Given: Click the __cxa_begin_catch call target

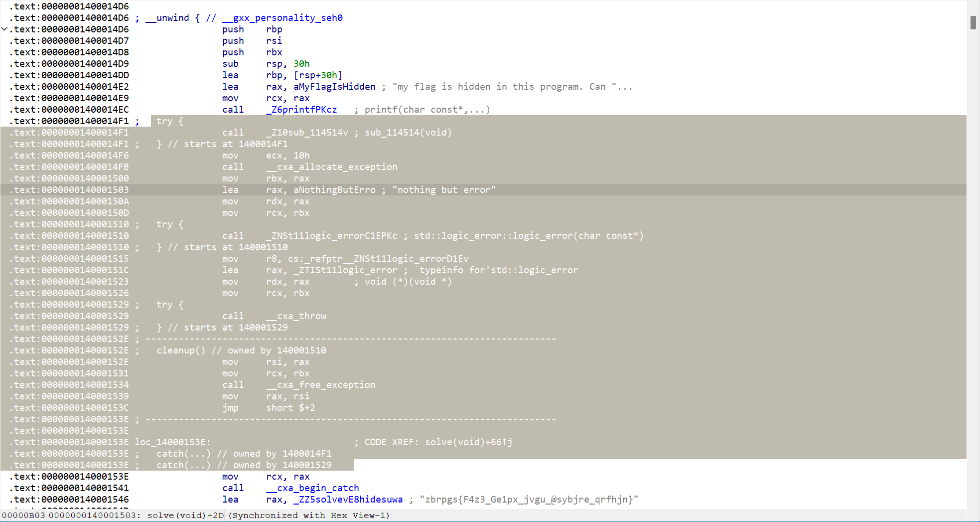Looking at the screenshot, I should click(312, 488).
